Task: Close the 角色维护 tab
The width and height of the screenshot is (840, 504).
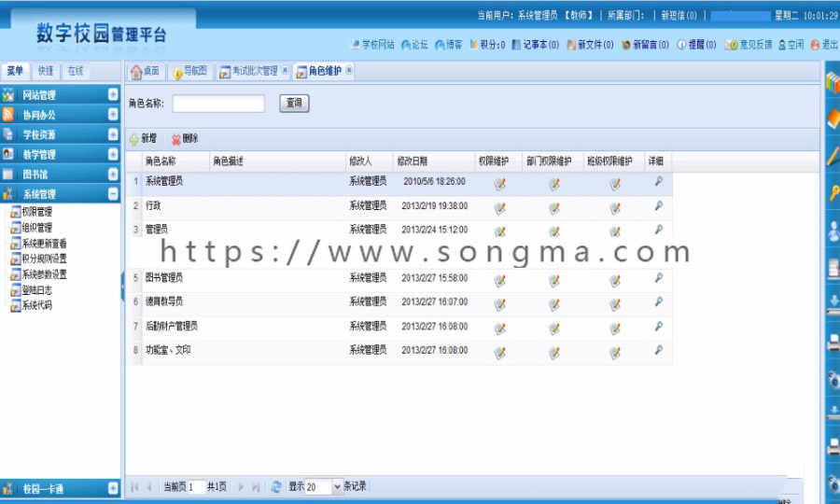Action: (349, 70)
